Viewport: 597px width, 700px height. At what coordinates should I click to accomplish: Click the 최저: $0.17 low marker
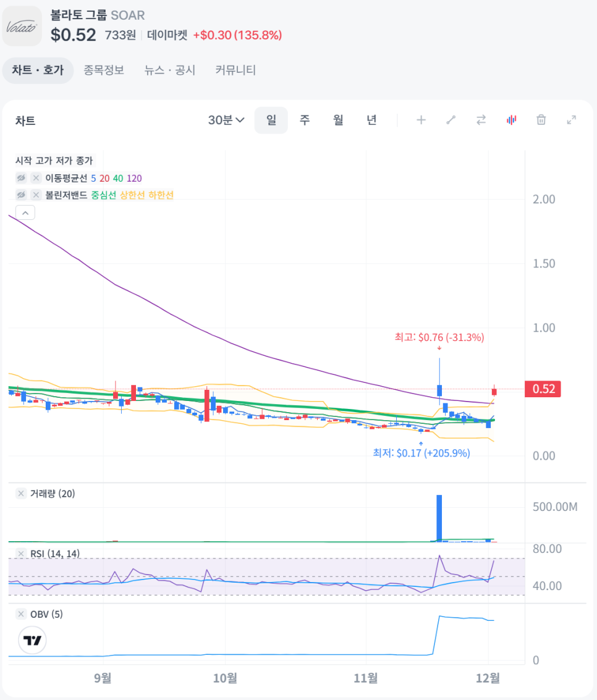421,453
